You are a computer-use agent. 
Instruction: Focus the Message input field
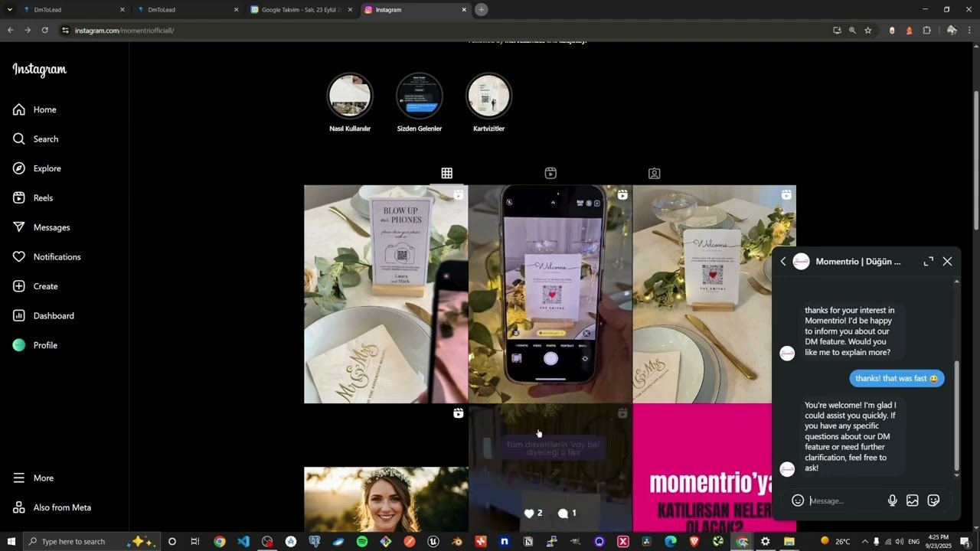point(845,500)
